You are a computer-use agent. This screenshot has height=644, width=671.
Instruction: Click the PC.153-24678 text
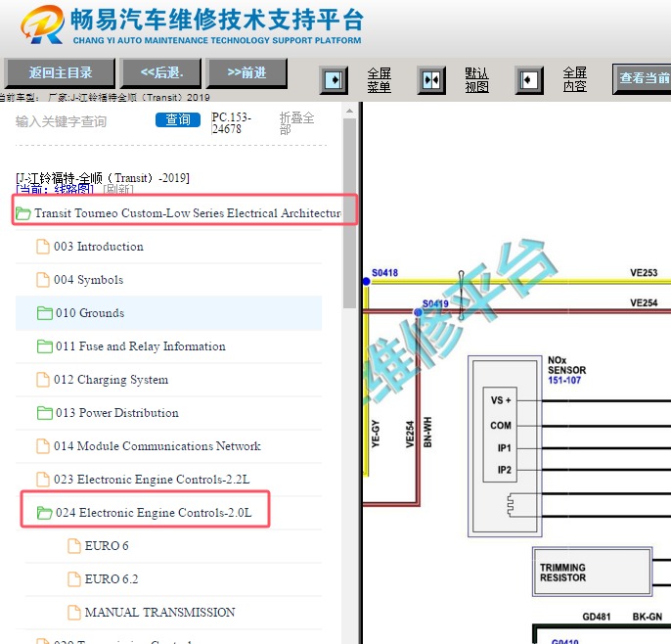(x=231, y=123)
